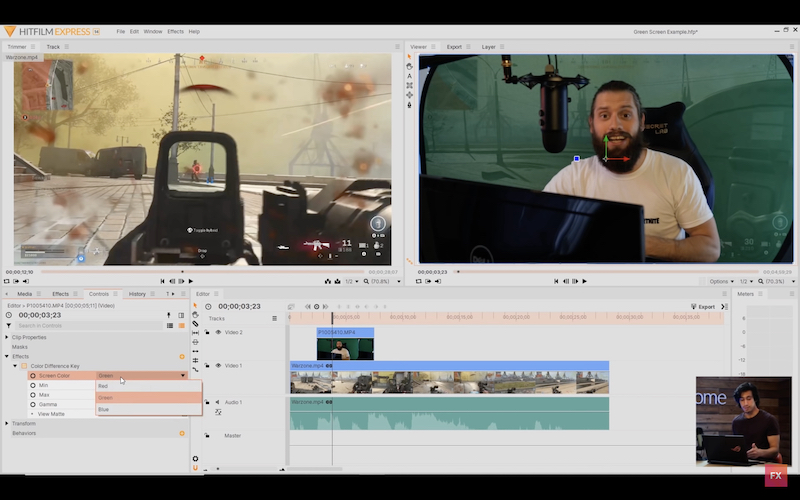This screenshot has height=500, width=800.
Task: Switch Controls to list view icon
Action: 170,326
